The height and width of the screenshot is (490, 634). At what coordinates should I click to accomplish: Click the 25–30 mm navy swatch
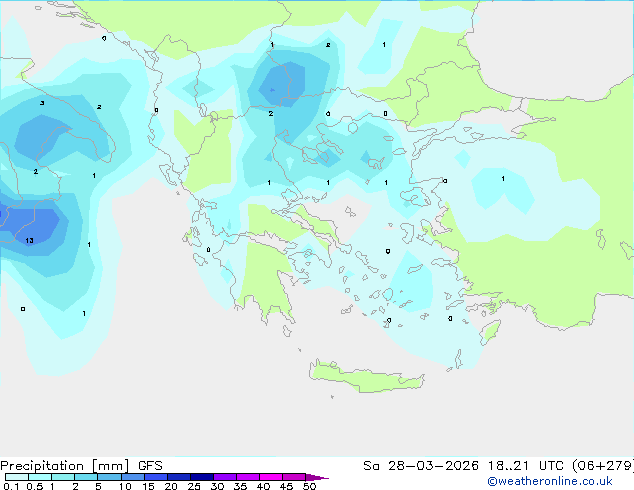tap(201, 477)
